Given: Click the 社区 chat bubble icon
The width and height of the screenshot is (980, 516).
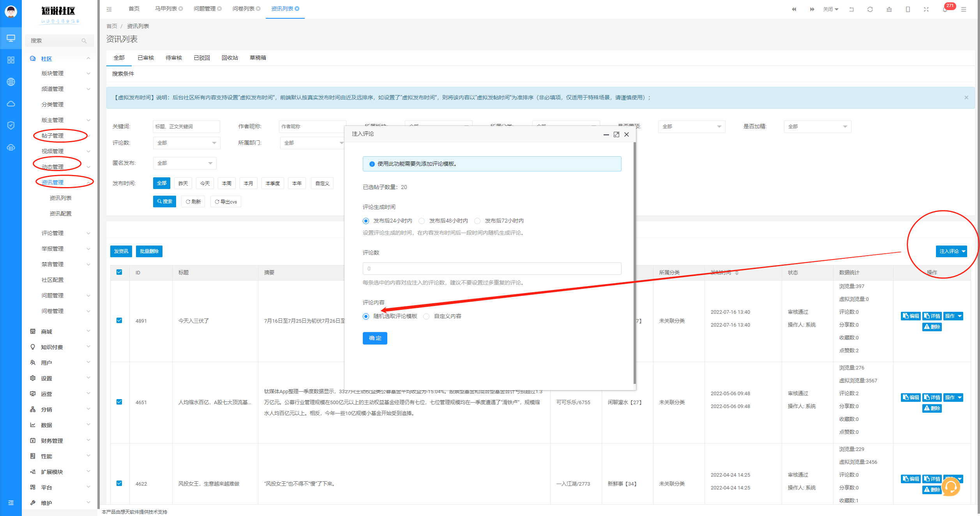Looking at the screenshot, I should (x=33, y=59).
